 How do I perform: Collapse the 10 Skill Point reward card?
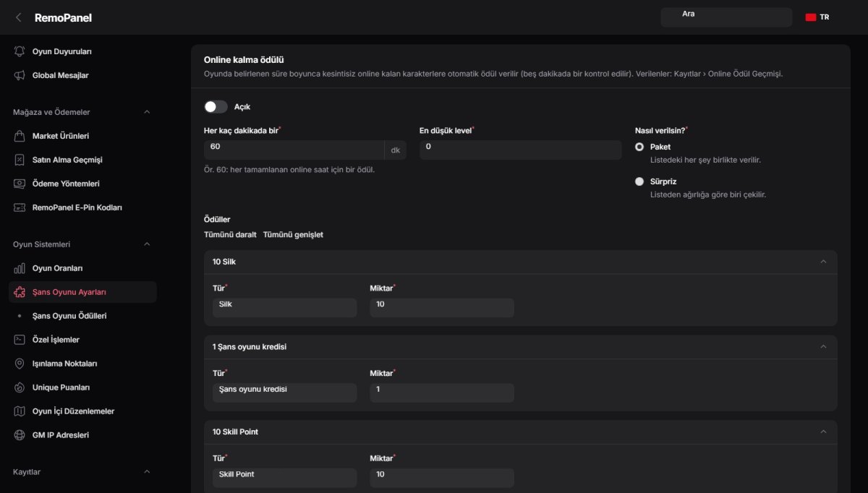coord(823,432)
